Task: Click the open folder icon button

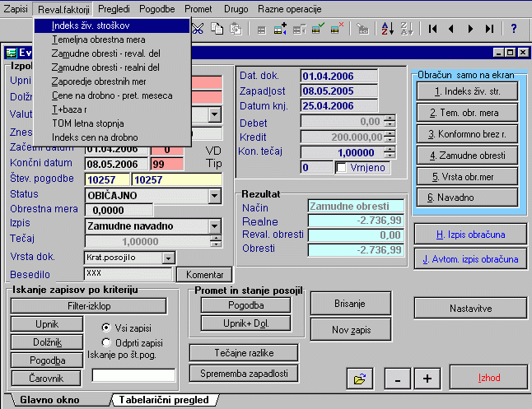Action: pyautogui.click(x=360, y=379)
